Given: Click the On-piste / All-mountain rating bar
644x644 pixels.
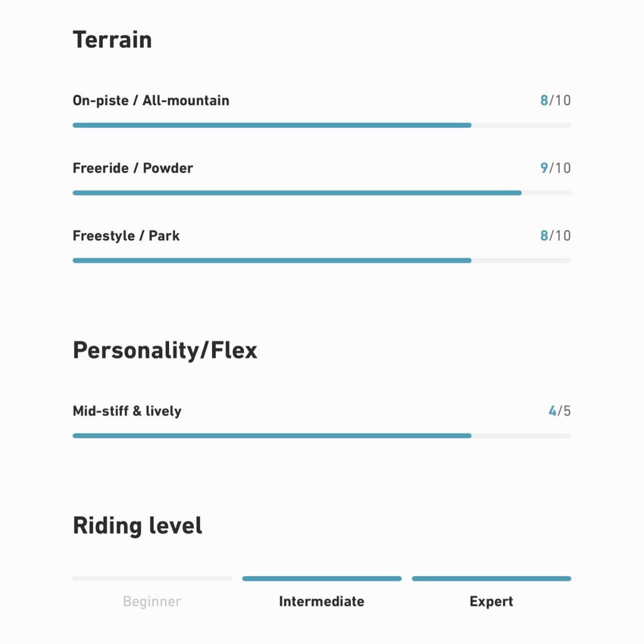Looking at the screenshot, I should click(322, 125).
